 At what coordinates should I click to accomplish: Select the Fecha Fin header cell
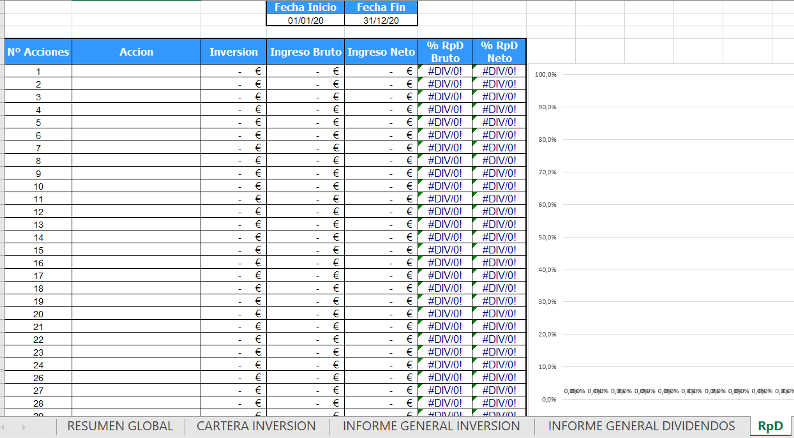click(x=381, y=7)
